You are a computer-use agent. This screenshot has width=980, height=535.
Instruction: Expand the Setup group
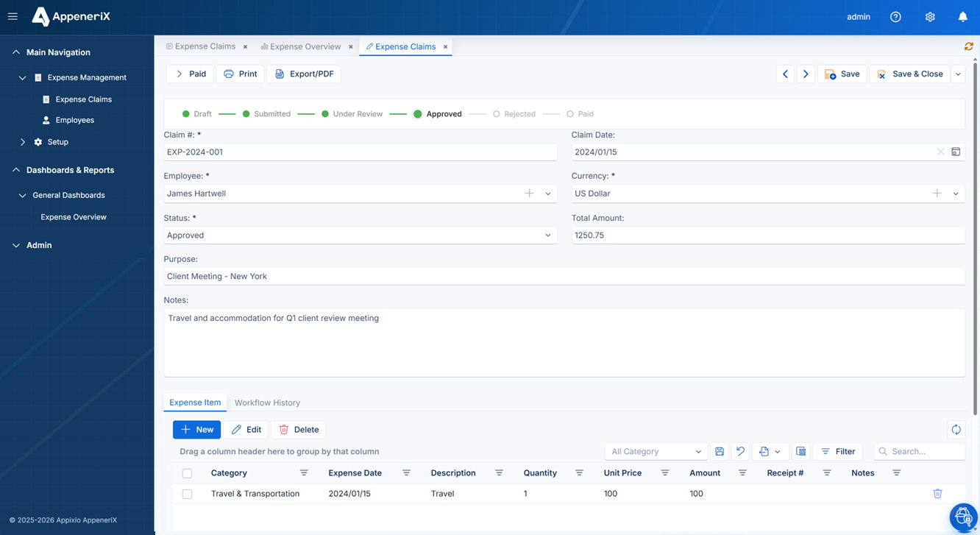click(x=22, y=142)
